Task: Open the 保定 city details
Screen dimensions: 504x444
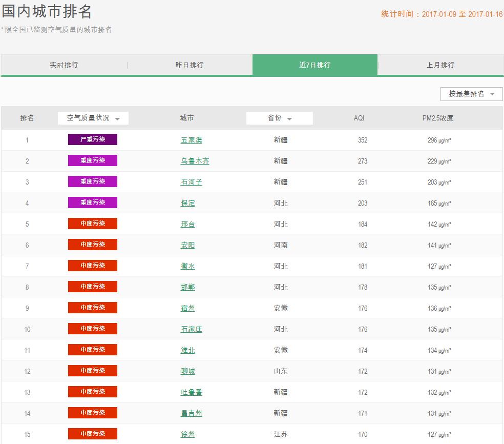Action: coord(188,203)
